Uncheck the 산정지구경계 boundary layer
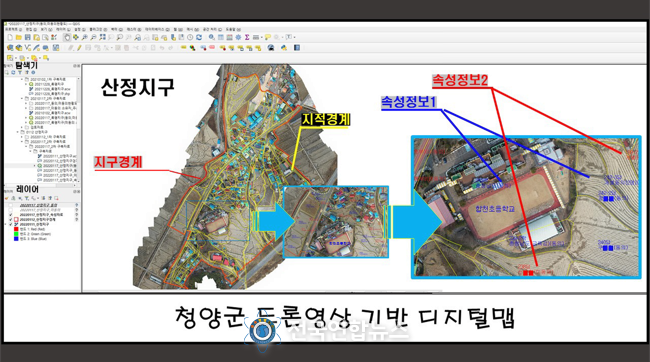The height and width of the screenshot is (362, 650). [10, 219]
